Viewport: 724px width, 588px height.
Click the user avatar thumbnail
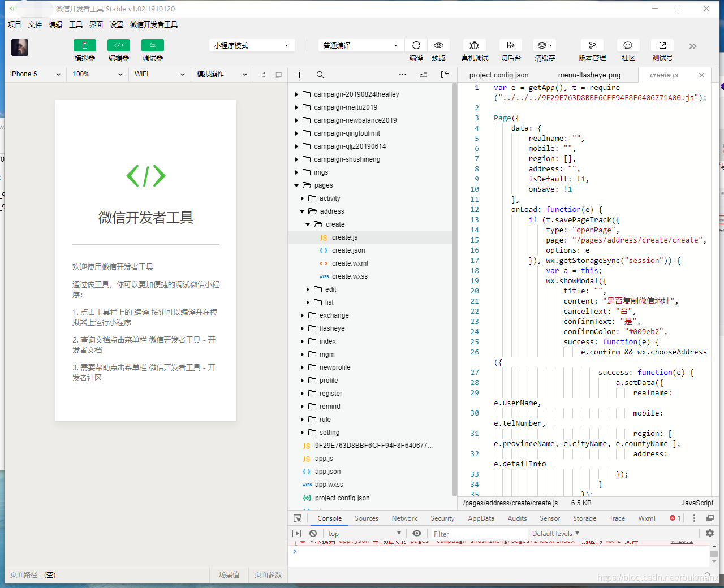tap(20, 47)
